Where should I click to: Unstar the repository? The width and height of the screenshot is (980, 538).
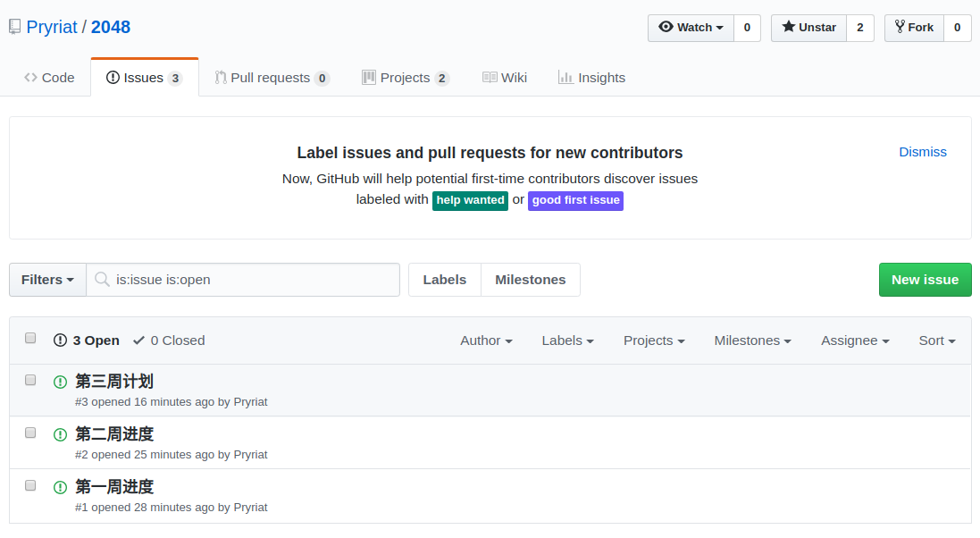tap(808, 28)
